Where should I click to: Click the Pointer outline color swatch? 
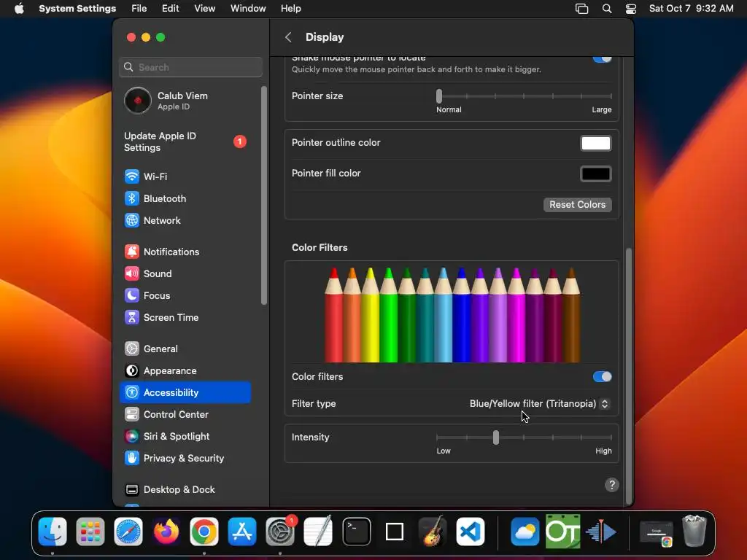click(x=595, y=144)
